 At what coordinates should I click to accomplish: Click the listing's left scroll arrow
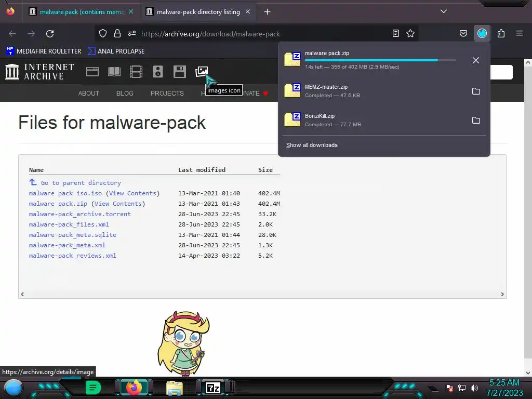click(22, 295)
